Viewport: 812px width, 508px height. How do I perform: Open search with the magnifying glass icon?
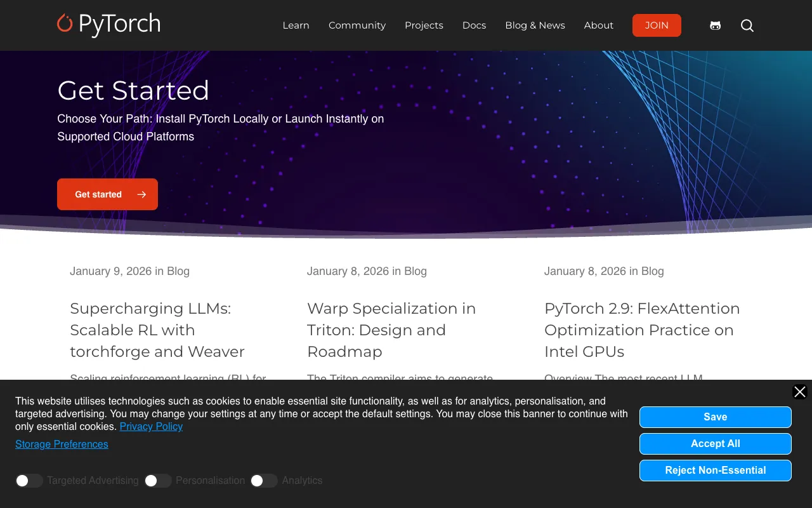[x=747, y=25]
